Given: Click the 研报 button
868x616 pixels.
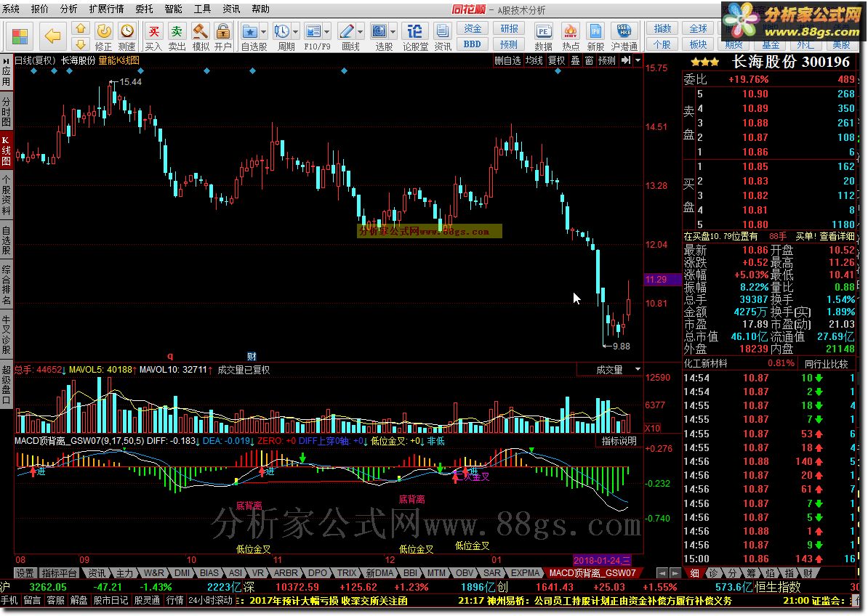Looking at the screenshot, I should (x=509, y=28).
